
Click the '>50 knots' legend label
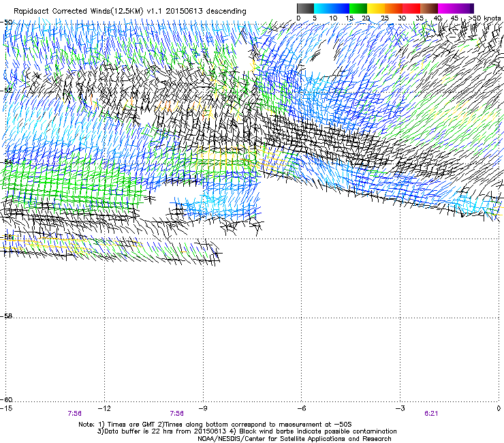pos(484,18)
